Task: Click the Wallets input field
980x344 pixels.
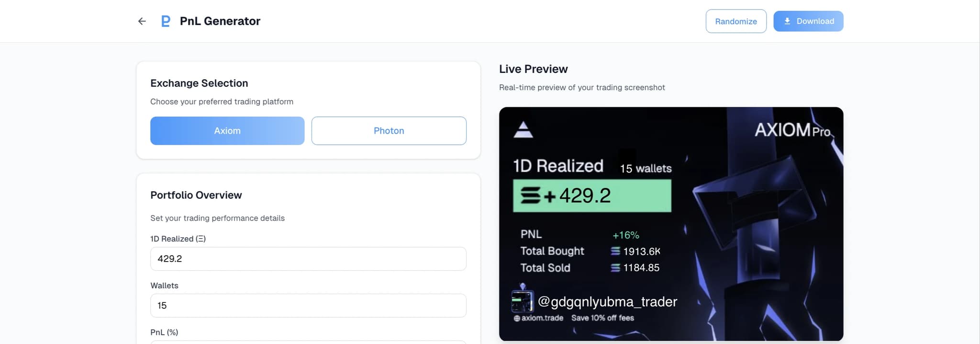Action: [x=308, y=306]
